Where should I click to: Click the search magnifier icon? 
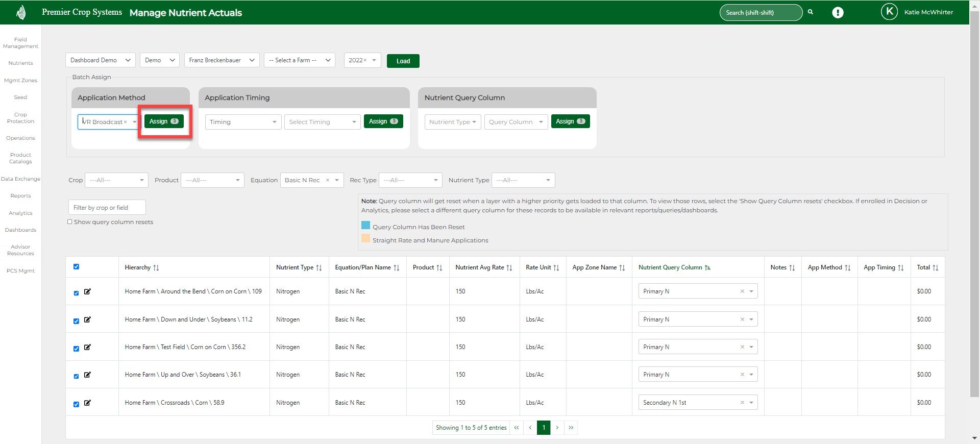tap(810, 12)
